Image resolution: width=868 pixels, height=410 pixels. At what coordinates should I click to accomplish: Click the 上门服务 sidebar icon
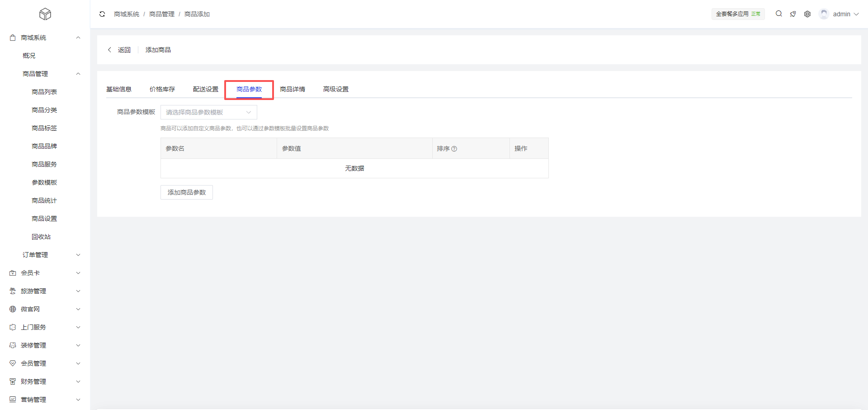[13, 327]
